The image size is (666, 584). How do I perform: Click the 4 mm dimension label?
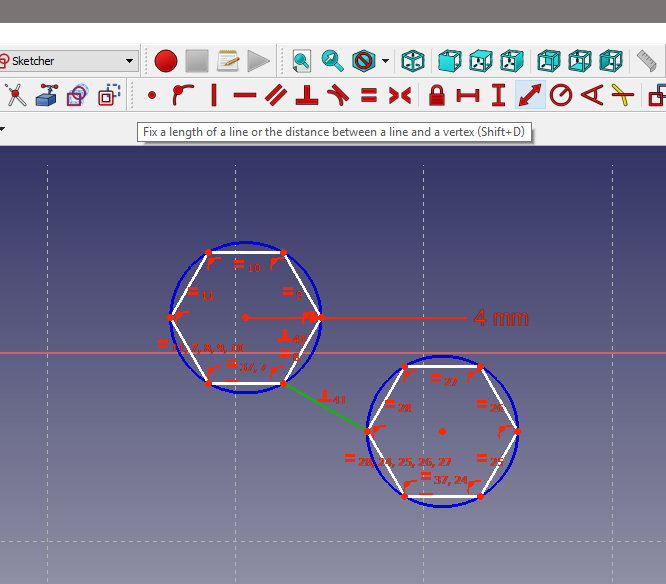point(501,318)
